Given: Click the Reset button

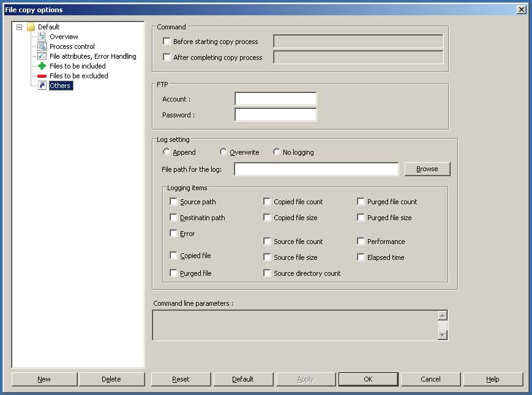Looking at the screenshot, I should pyautogui.click(x=181, y=379).
